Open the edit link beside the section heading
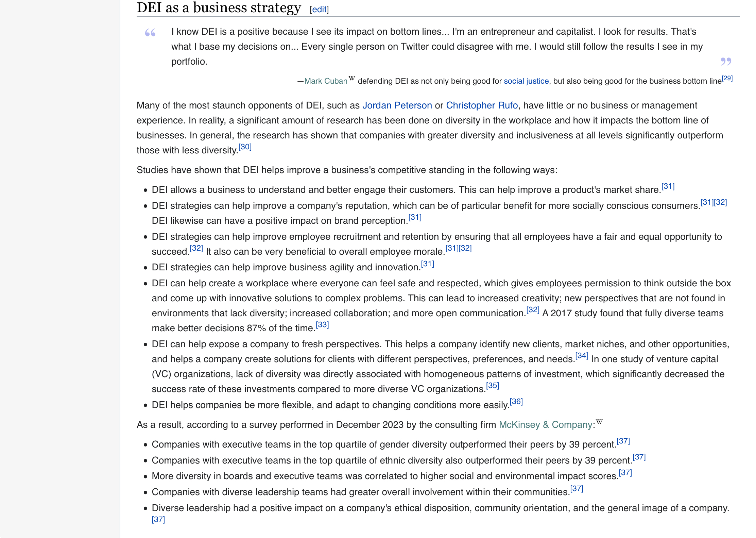The image size is (756, 538). coord(320,10)
